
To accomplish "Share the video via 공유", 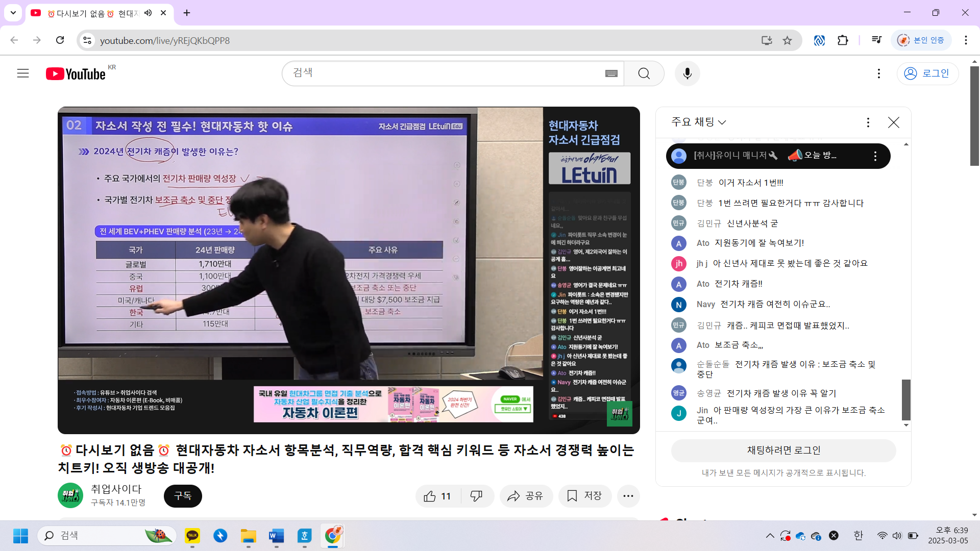I will point(525,496).
